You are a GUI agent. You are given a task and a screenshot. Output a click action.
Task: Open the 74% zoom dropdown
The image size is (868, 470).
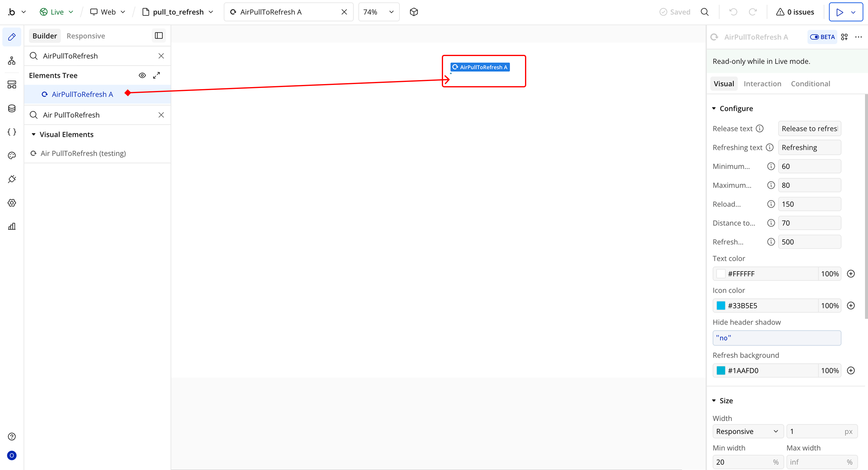[x=379, y=12]
